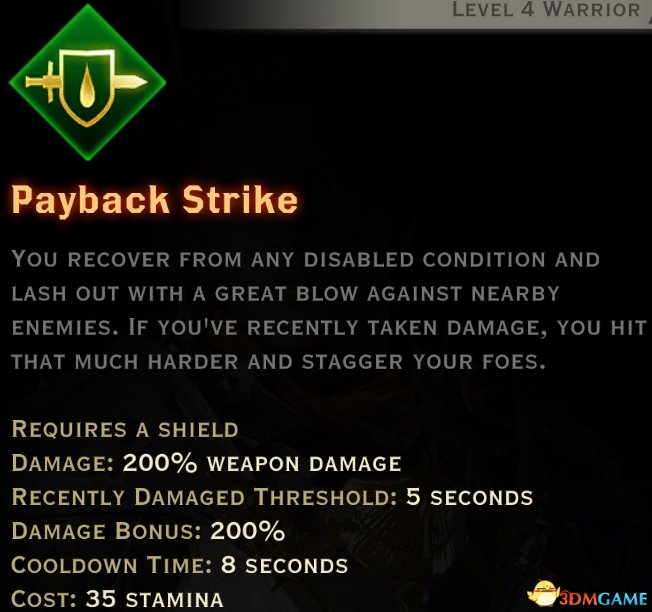Screen dimensions: 652x612
Task: Click the green Payback Strike ability icon
Action: 87,82
